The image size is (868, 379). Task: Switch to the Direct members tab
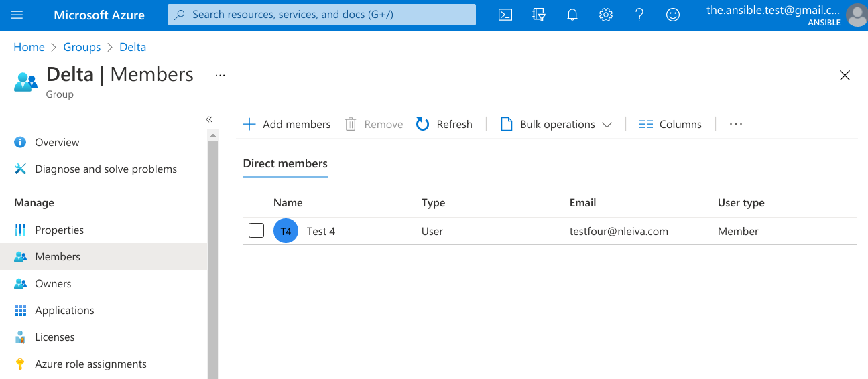point(285,163)
